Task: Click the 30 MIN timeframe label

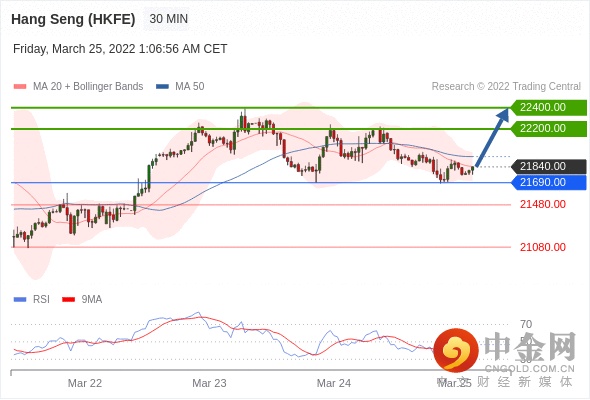Action: tap(169, 18)
